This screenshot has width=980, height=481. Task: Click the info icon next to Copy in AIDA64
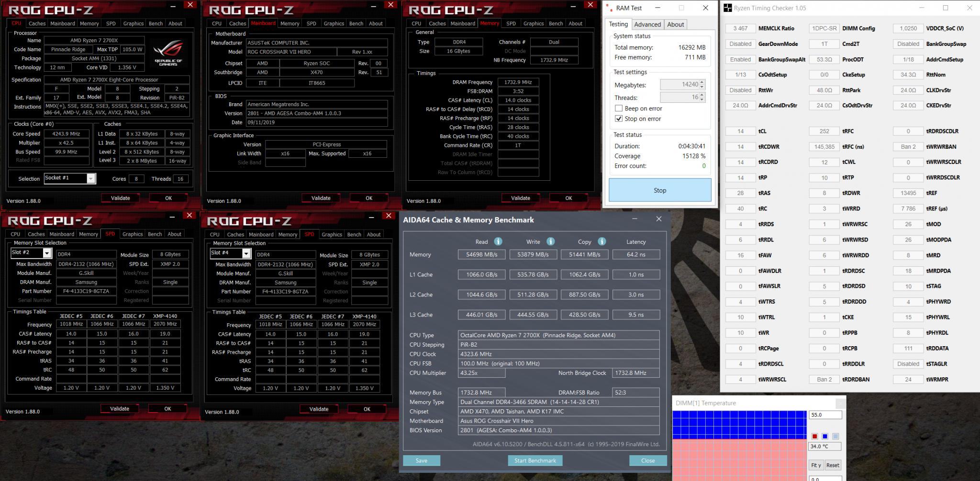[x=601, y=241]
